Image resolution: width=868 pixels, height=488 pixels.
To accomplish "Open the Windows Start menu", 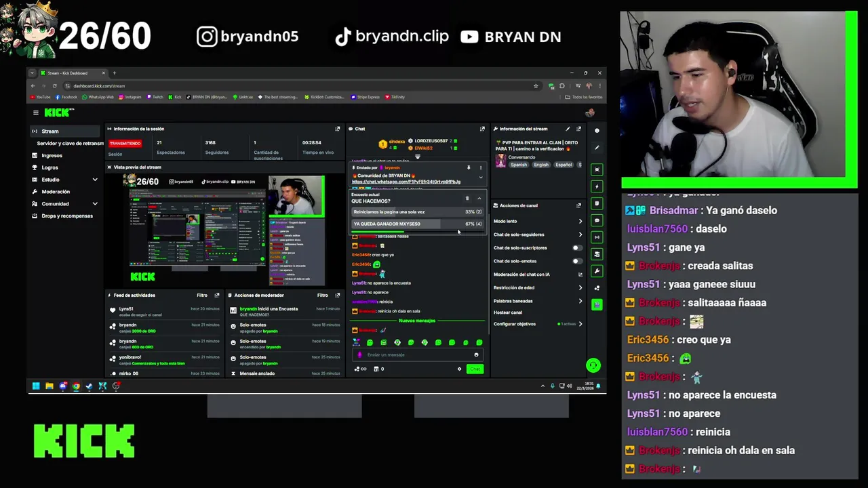I will (x=36, y=386).
